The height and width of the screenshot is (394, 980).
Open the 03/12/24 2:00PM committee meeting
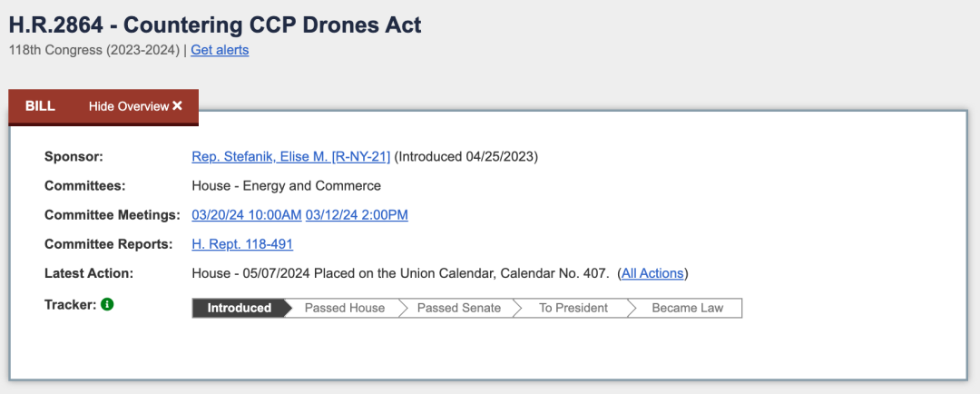click(357, 215)
